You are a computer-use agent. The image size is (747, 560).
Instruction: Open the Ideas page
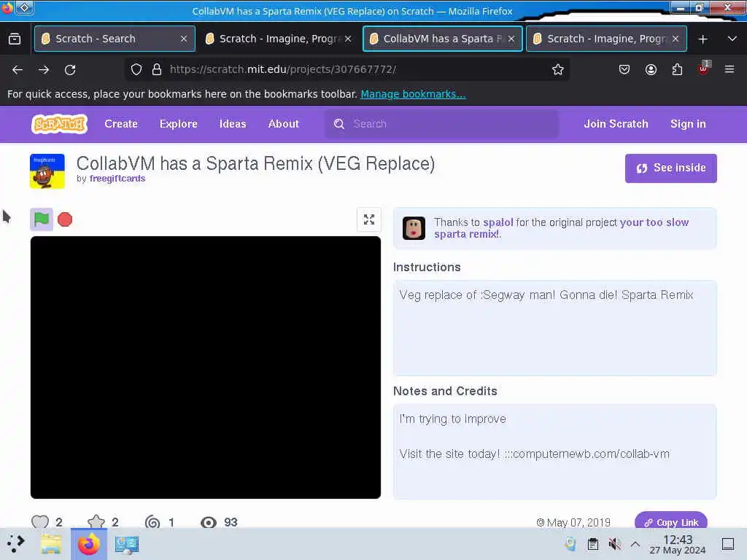(233, 124)
